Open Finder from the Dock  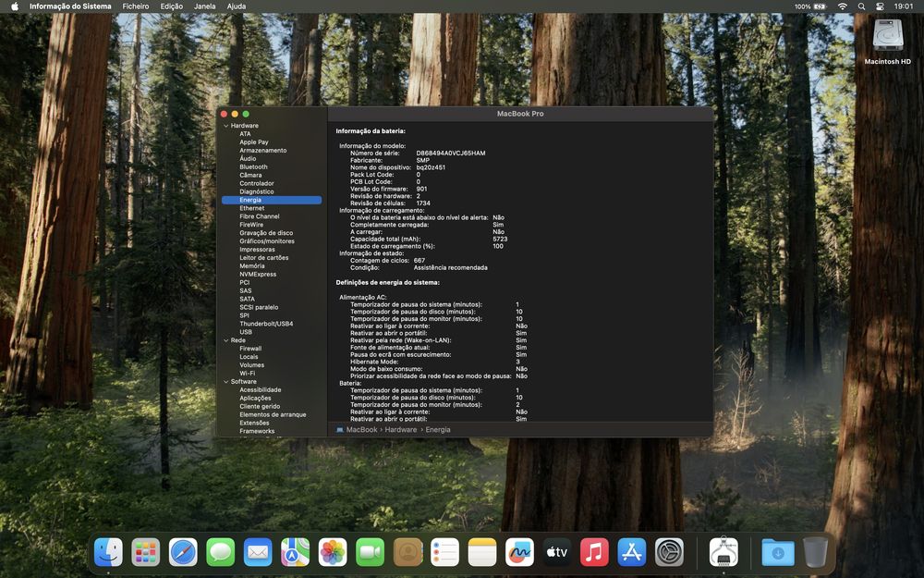108,553
